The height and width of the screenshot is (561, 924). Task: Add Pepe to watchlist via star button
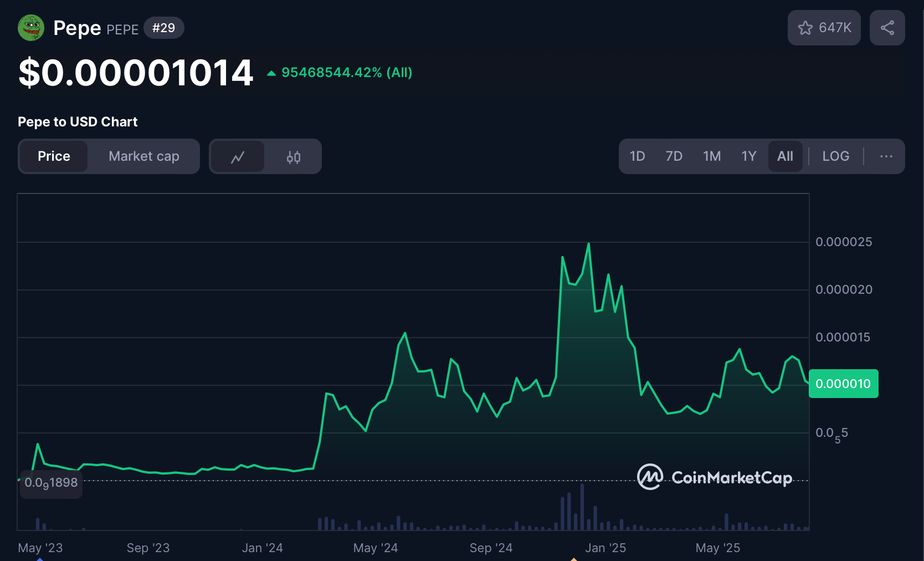point(824,28)
